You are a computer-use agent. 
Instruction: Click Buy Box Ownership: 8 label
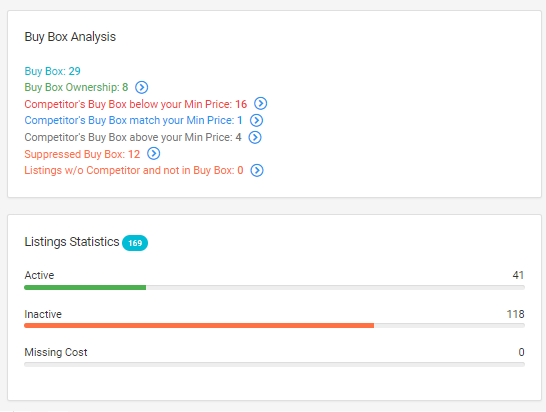click(76, 87)
